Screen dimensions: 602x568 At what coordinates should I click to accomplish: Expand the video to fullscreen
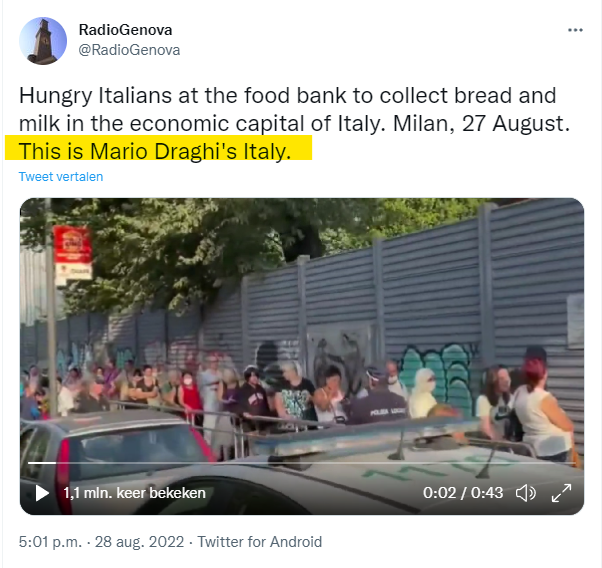(x=561, y=493)
